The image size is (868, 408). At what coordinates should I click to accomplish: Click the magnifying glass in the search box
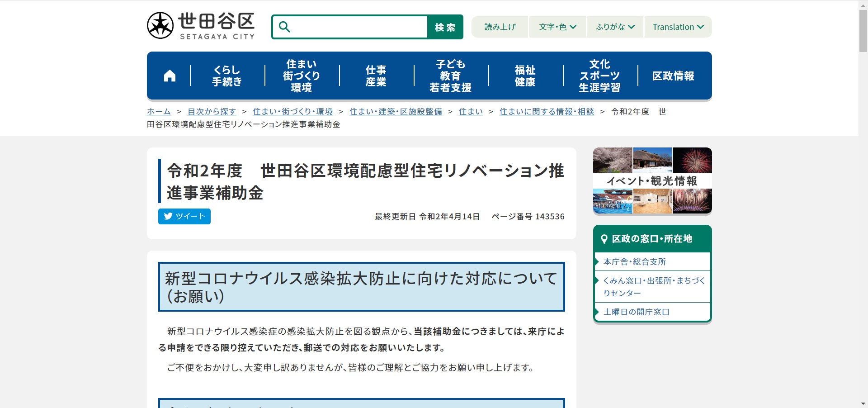coord(284,27)
